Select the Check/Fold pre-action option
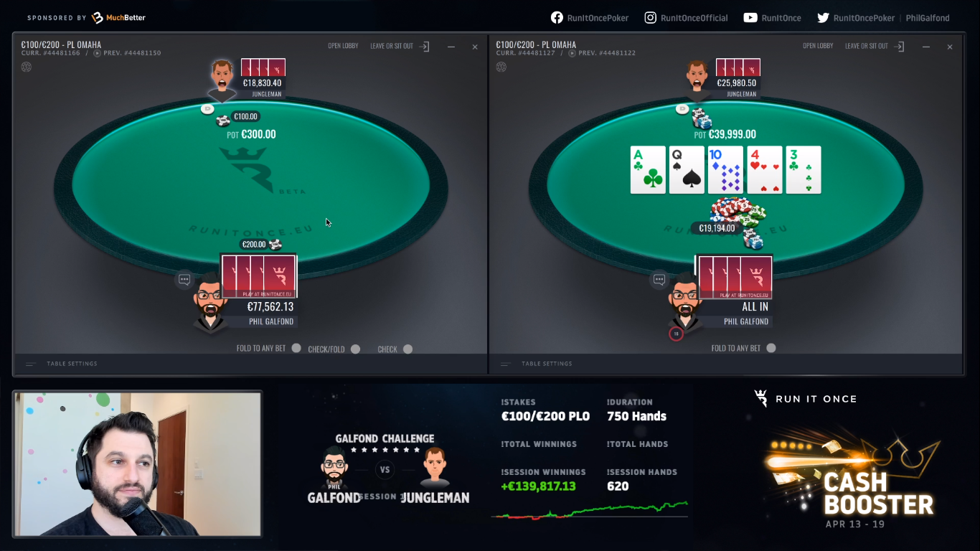Viewport: 980px width, 551px height. (x=355, y=349)
